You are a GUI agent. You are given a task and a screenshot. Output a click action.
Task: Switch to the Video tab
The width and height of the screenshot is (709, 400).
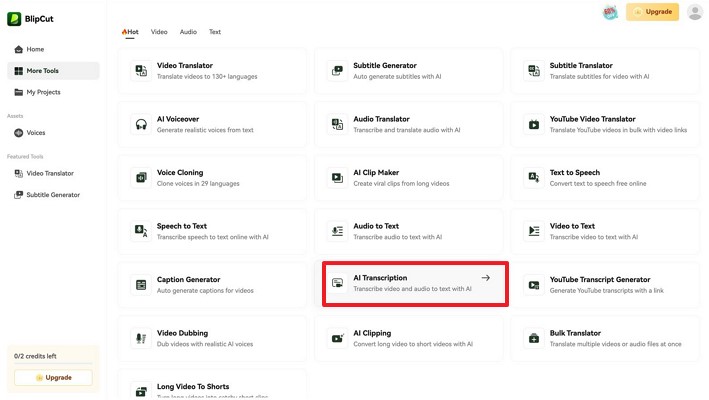click(x=159, y=32)
